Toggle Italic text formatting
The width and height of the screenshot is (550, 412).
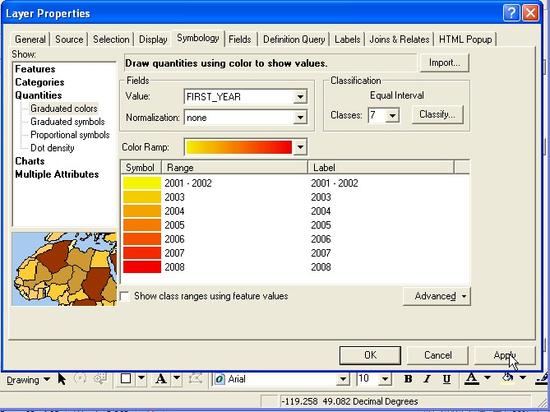[x=427, y=379]
